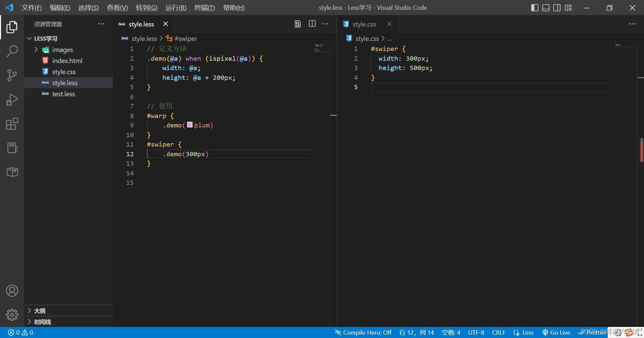The image size is (644, 338).
Task: Change UTF-8 file encoding
Action: [476, 333]
